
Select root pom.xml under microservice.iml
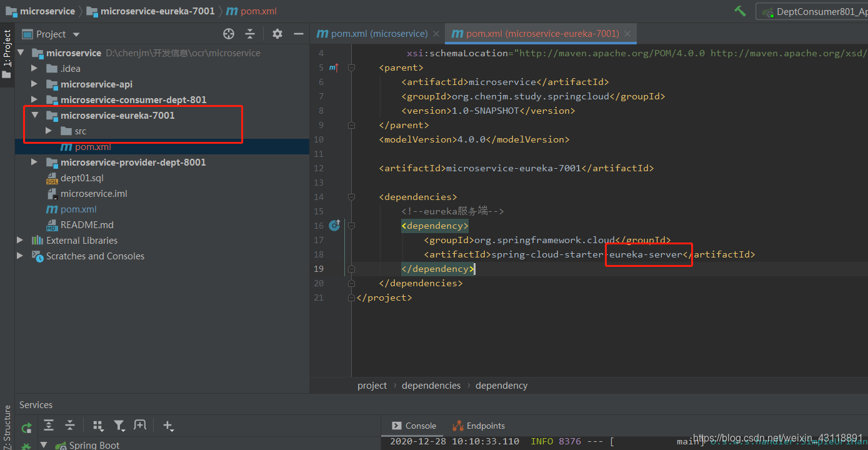pos(78,209)
